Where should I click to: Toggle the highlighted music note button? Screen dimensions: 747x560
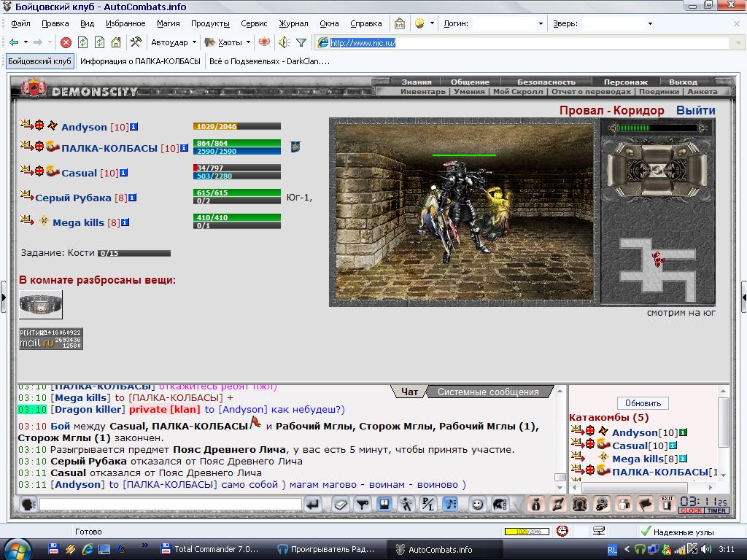tap(450, 505)
